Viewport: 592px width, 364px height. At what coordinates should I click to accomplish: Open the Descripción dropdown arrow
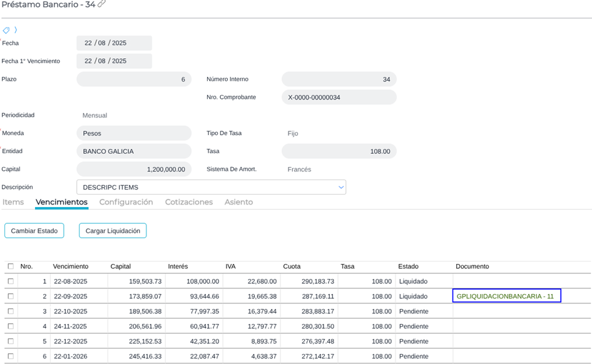pos(340,187)
